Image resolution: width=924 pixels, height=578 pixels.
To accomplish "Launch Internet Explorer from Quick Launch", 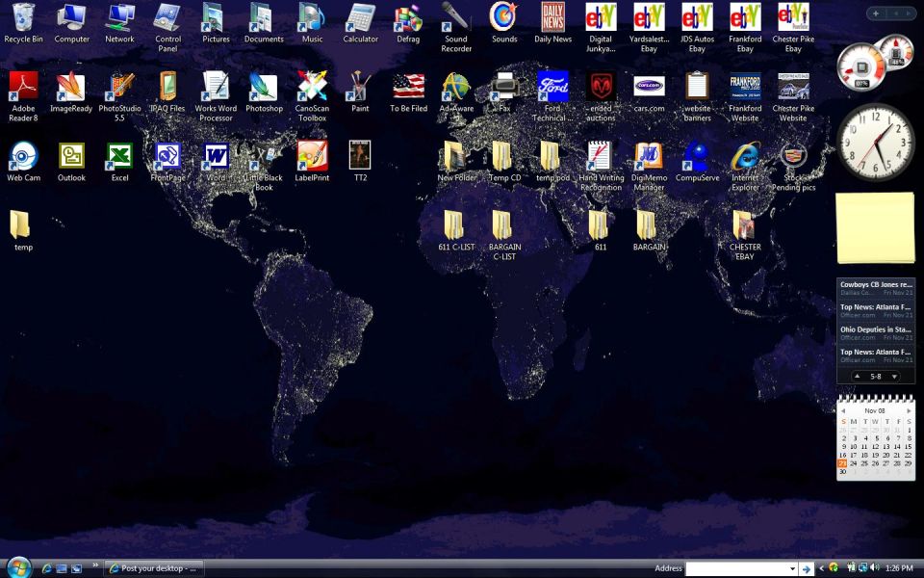I will pos(47,568).
